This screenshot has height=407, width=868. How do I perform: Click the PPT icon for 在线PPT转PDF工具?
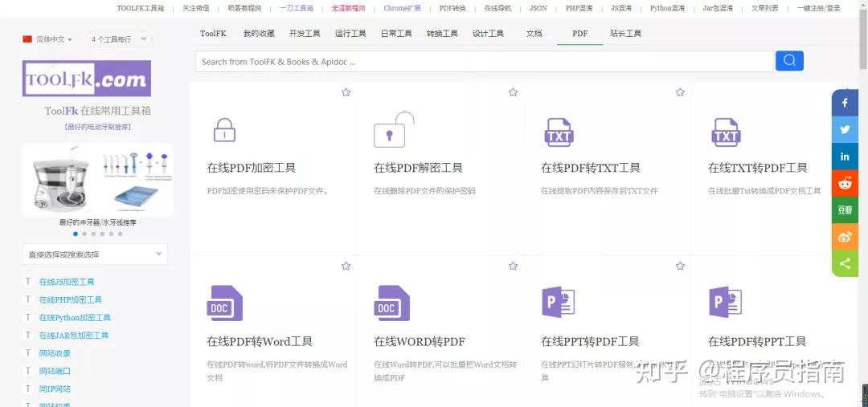pos(558,302)
